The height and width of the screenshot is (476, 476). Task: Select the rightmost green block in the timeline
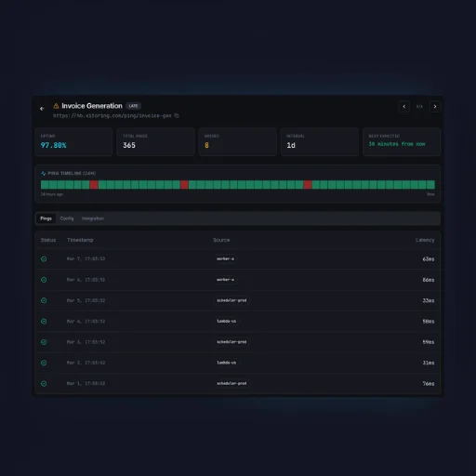[430, 185]
